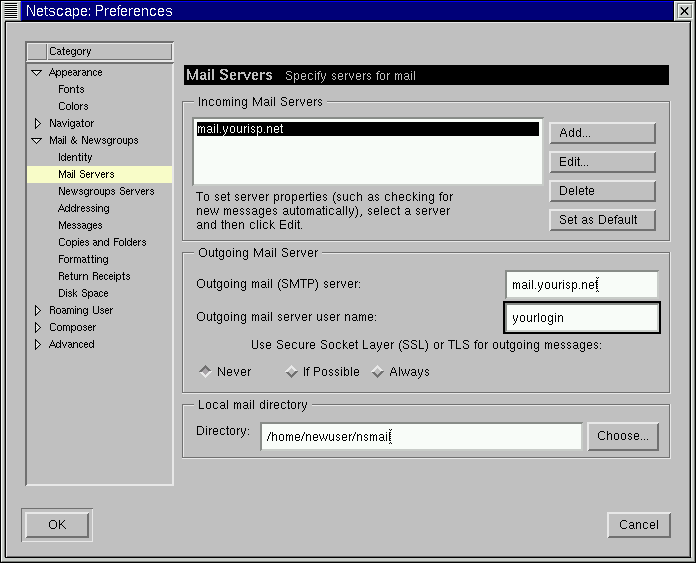This screenshot has width=696, height=563.
Task: Click the outgoing SMTP server field
Action: pyautogui.click(x=581, y=285)
